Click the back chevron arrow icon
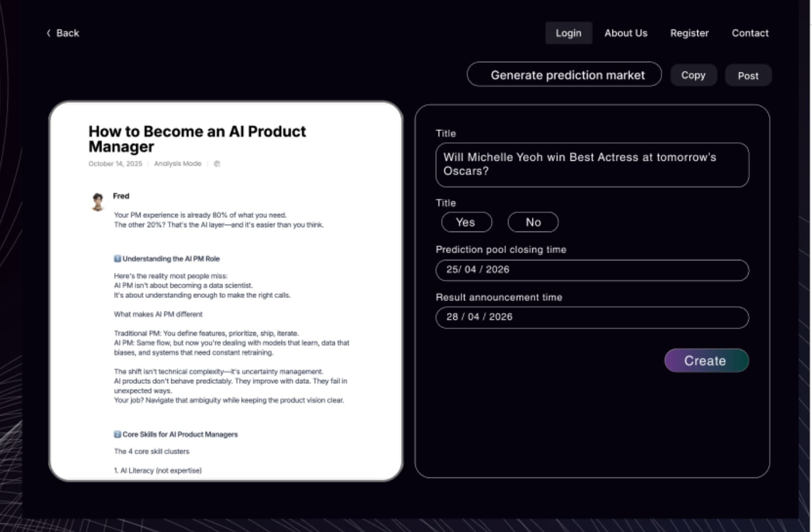 [49, 33]
